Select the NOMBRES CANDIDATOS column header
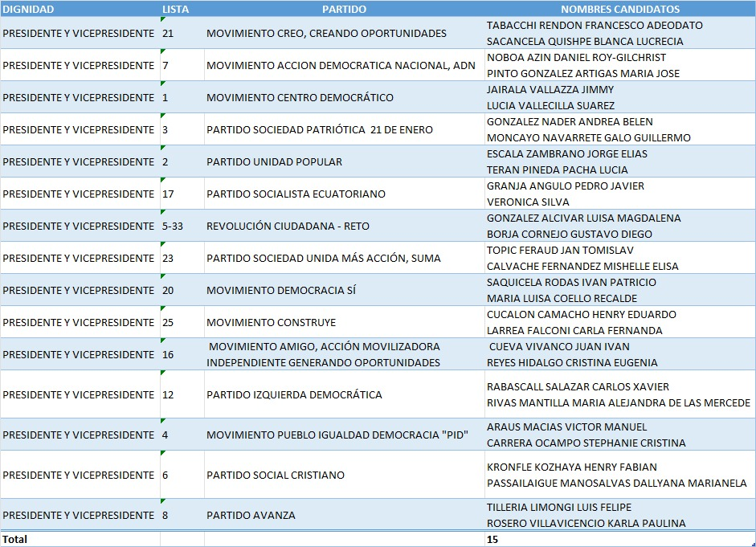This screenshot has width=756, height=547. 620,9
